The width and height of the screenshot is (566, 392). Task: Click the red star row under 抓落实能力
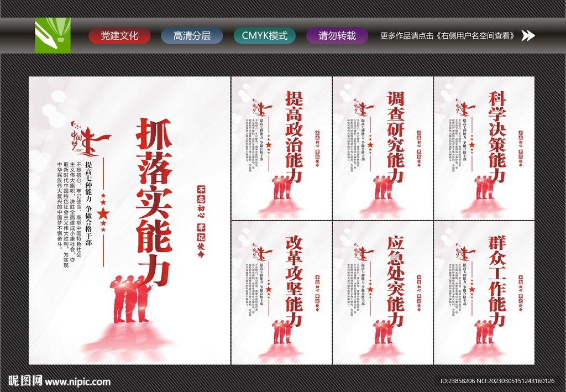102,213
